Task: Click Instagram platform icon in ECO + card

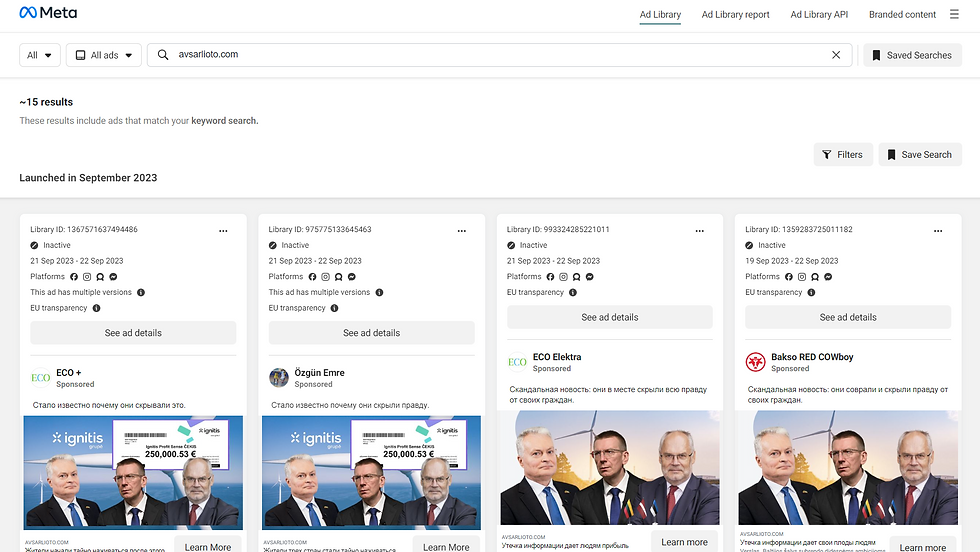Action: click(87, 277)
